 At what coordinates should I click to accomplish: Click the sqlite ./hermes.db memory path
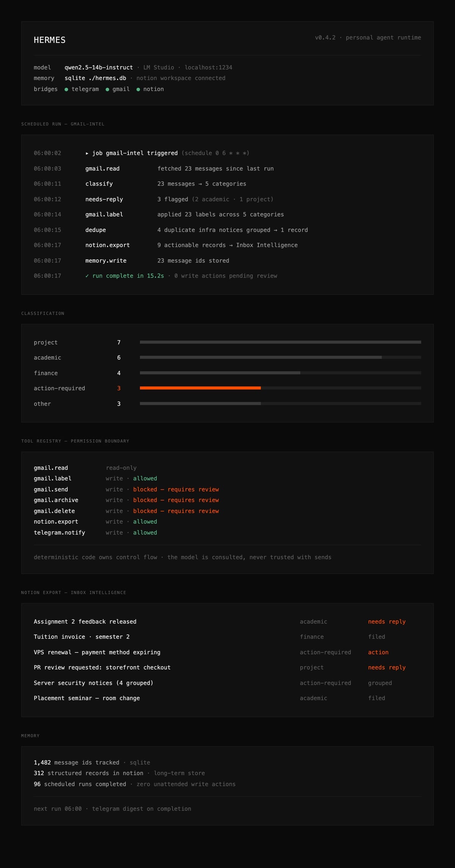(x=95, y=78)
